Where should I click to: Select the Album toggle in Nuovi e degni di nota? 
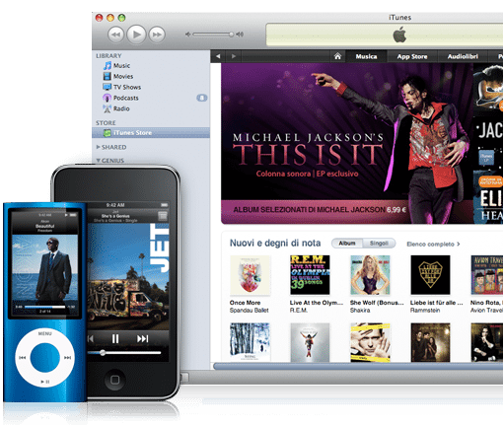pyautogui.click(x=347, y=244)
